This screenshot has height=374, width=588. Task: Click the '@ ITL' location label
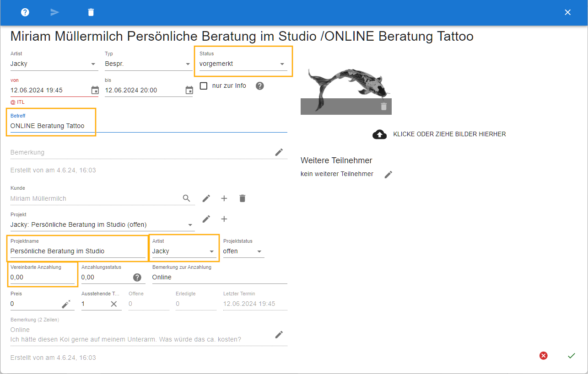[x=17, y=102]
